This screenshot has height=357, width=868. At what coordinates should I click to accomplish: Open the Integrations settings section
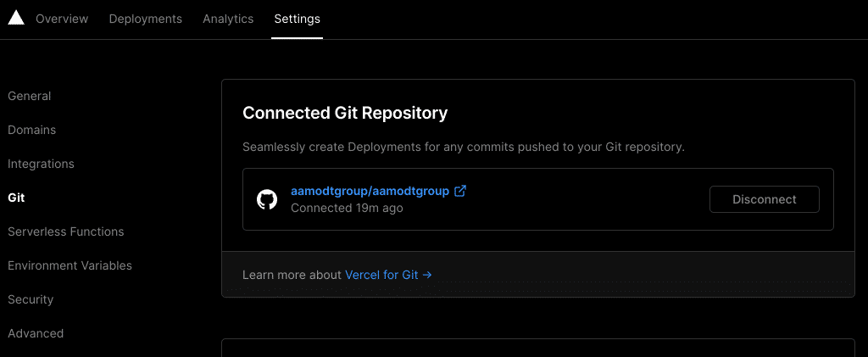click(41, 164)
